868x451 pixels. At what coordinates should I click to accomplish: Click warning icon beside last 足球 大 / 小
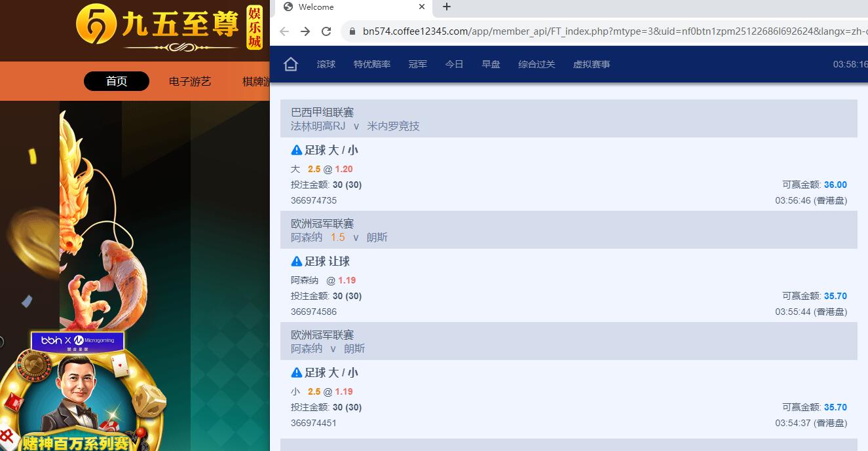297,372
